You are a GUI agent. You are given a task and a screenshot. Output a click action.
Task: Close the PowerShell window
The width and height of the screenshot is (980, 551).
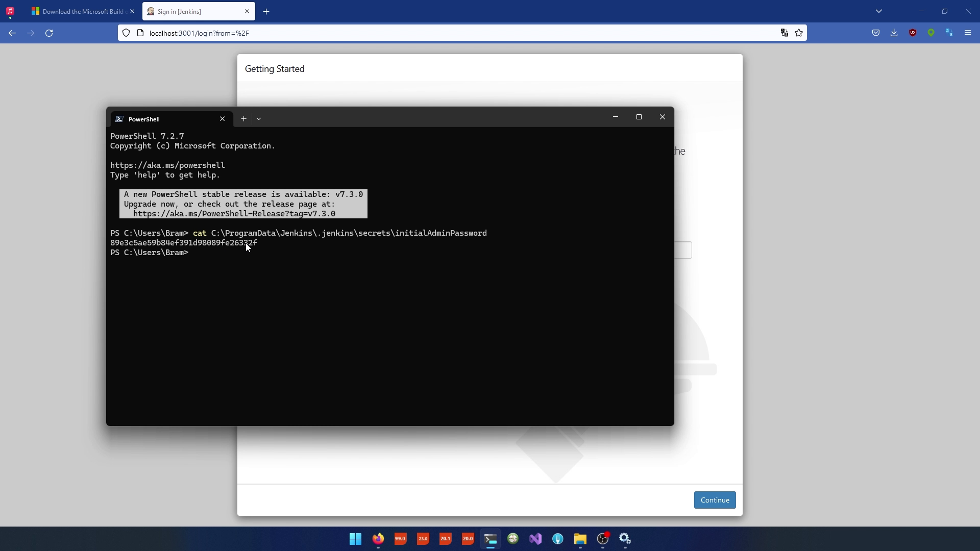pos(663,117)
